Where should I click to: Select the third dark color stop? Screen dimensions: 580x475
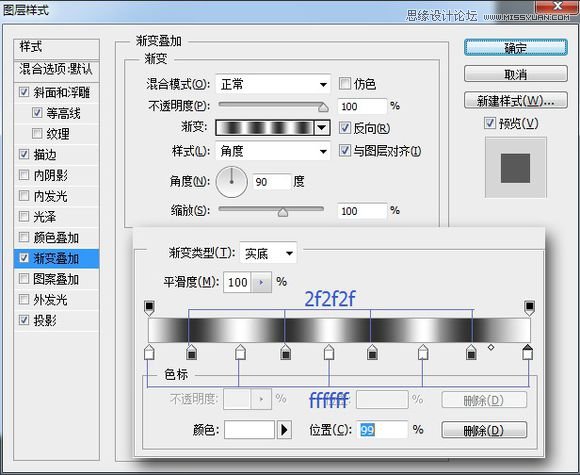click(x=372, y=352)
